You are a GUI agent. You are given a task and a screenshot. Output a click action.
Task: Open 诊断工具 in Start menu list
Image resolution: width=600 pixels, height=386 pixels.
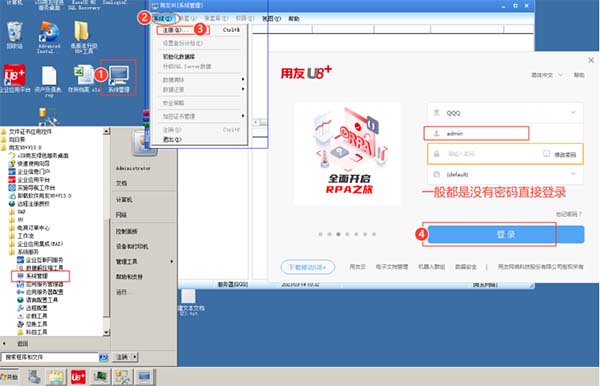tap(33, 316)
